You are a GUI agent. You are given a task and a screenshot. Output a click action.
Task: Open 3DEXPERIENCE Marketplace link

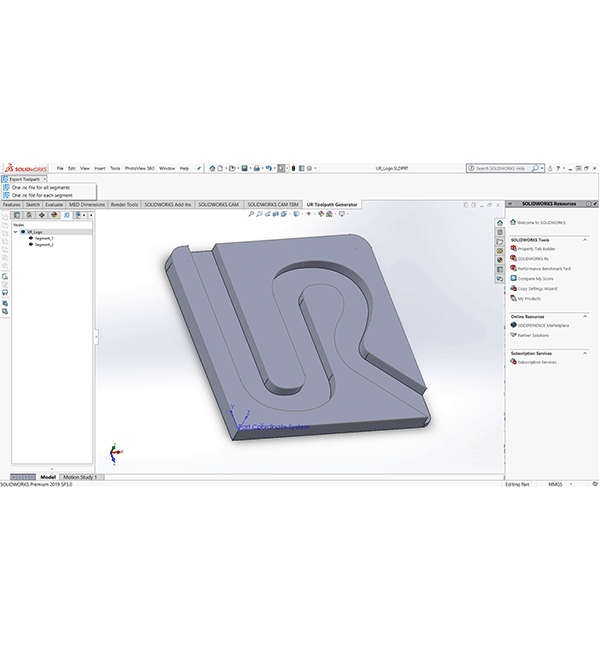(543, 325)
